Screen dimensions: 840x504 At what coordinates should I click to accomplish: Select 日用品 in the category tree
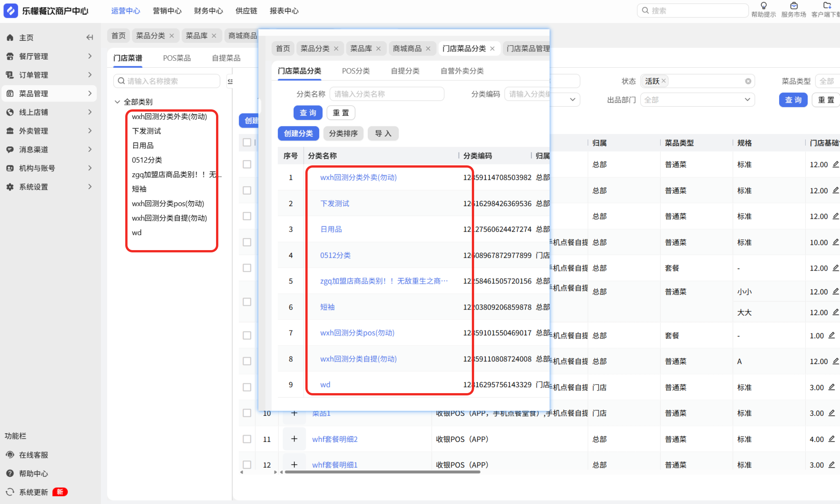[x=143, y=145]
